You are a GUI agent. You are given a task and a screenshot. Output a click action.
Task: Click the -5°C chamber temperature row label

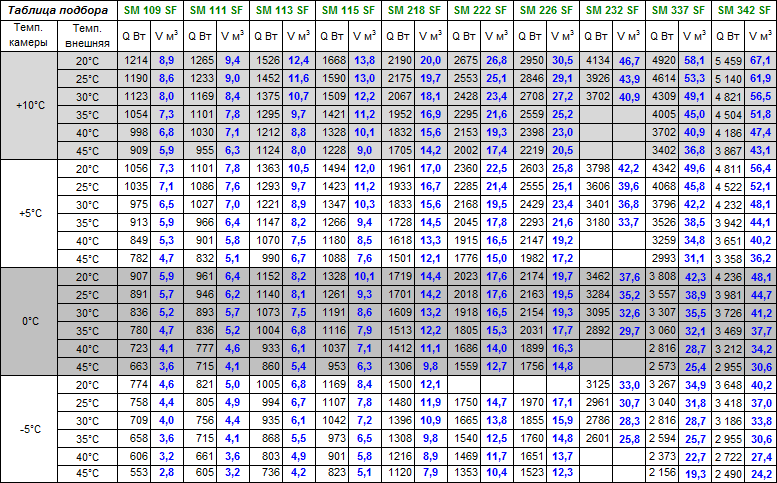(x=30, y=428)
